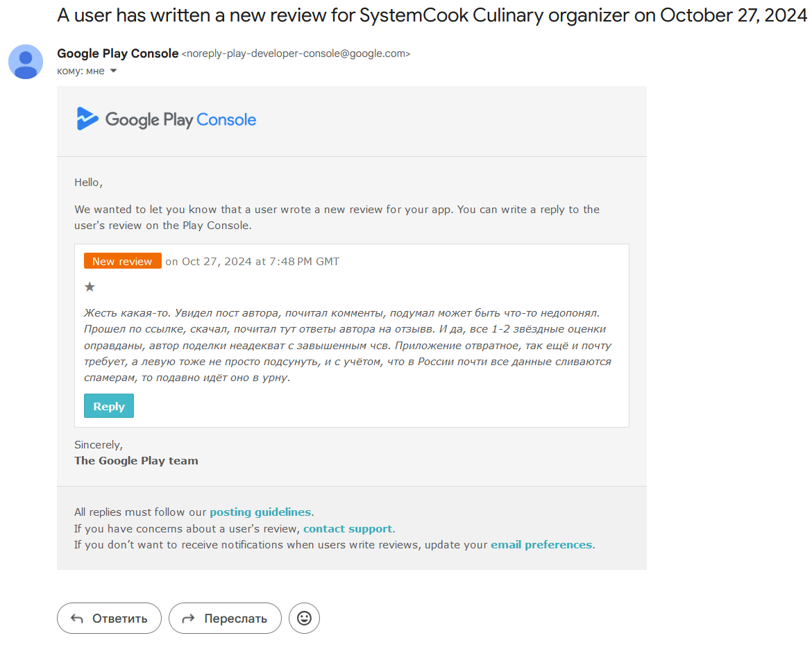The width and height of the screenshot is (812, 656).
Task: Click the Russian review text paragraph
Action: pos(348,345)
